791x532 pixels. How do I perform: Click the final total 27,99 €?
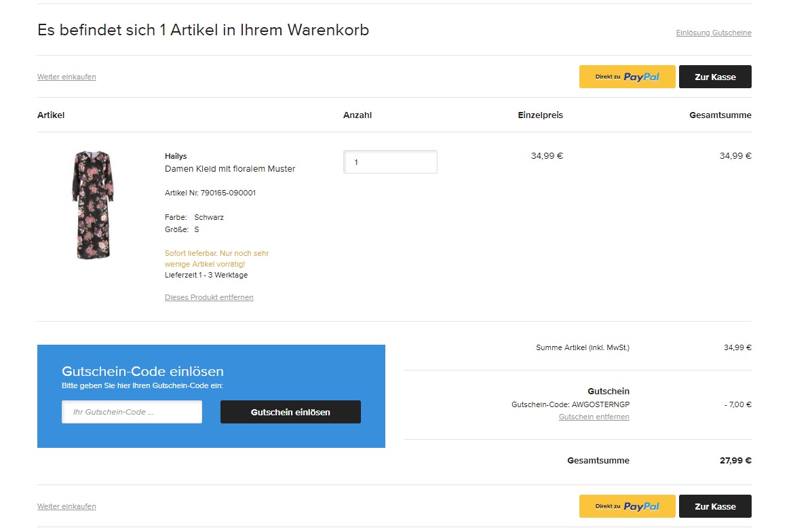[x=735, y=460]
